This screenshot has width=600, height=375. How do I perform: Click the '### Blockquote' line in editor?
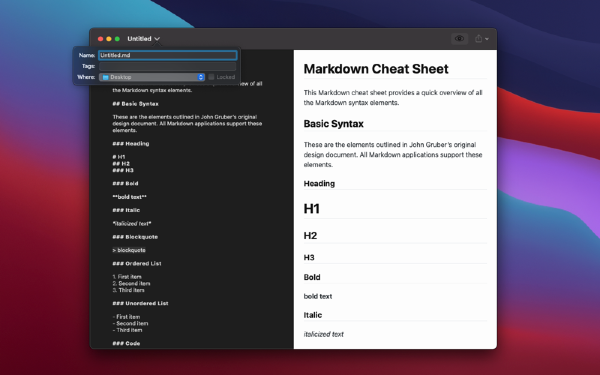point(135,237)
